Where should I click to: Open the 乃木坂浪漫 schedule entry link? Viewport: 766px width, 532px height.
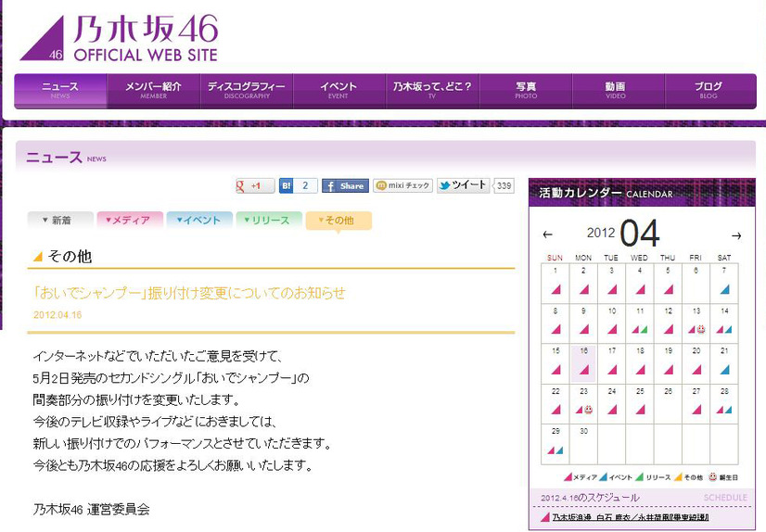coord(631,517)
